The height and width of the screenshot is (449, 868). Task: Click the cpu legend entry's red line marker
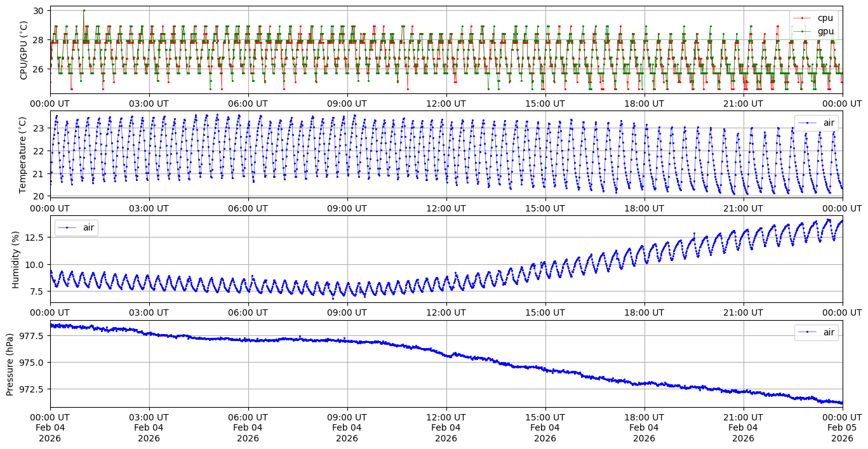click(x=802, y=18)
